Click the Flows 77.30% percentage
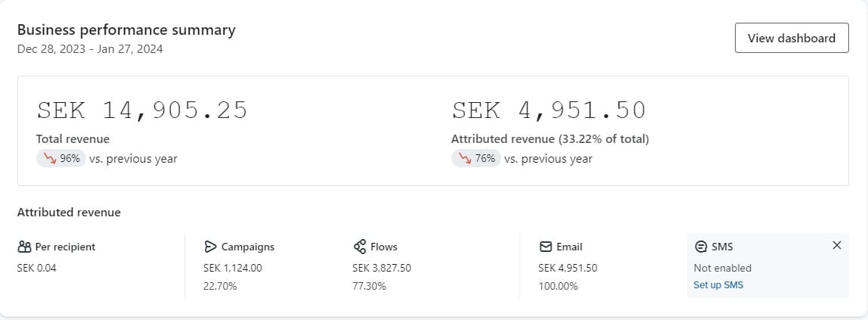 tap(369, 286)
